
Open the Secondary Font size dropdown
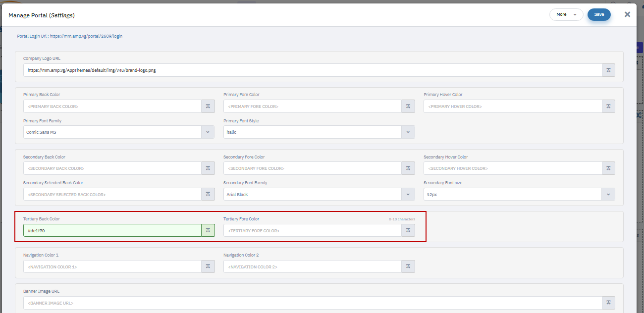pyautogui.click(x=608, y=195)
